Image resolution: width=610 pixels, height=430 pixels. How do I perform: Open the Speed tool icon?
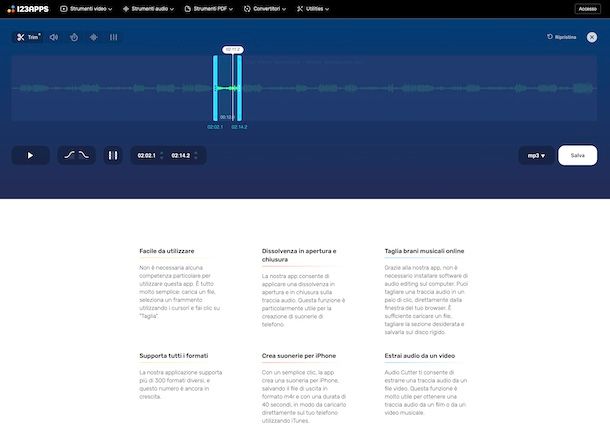[74, 37]
